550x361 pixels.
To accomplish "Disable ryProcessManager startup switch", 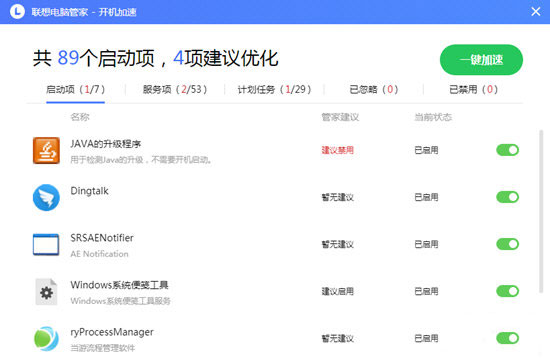I will (x=507, y=338).
